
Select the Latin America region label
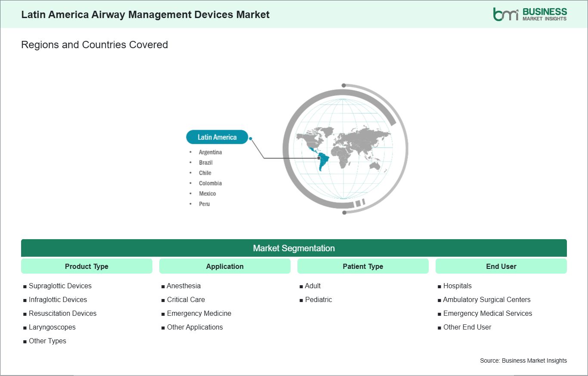coord(217,137)
